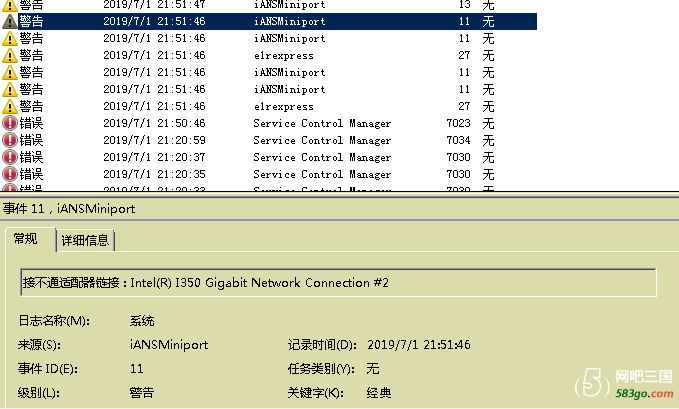Image resolution: width=679 pixels, height=409 pixels.
Task: Click the 583go.com watermark link
Action: pos(644,393)
